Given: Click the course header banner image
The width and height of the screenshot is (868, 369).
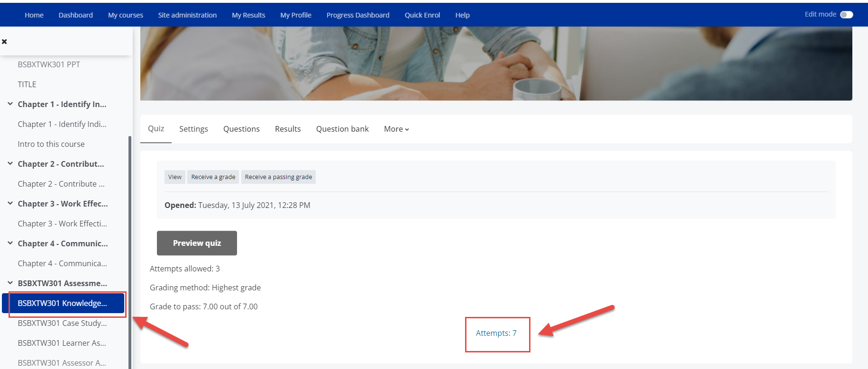Looking at the screenshot, I should (496, 63).
